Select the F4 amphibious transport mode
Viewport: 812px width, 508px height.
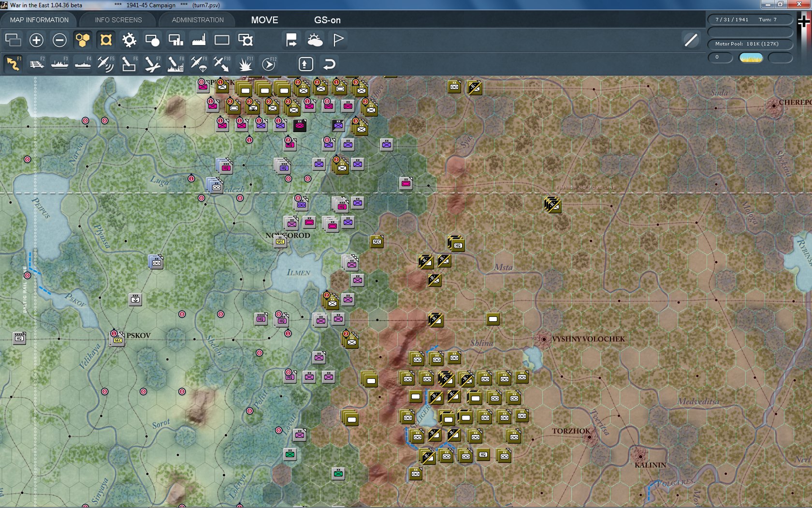tap(83, 64)
